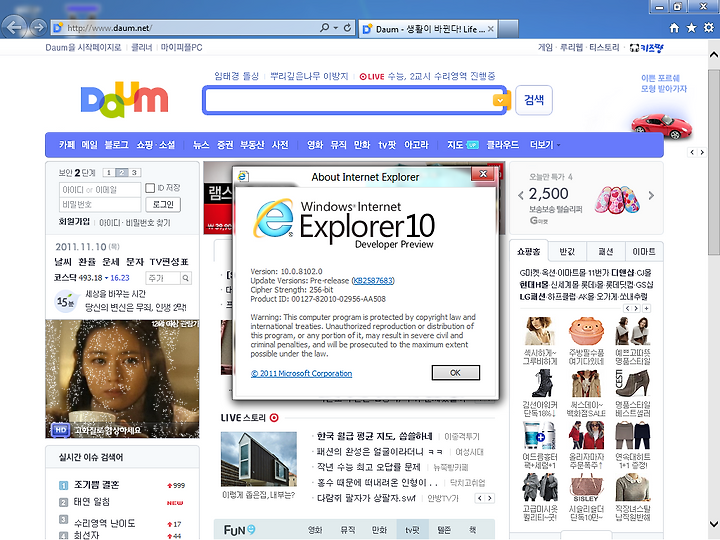Open the 2011 Microsoft Corporation link

[302, 374]
